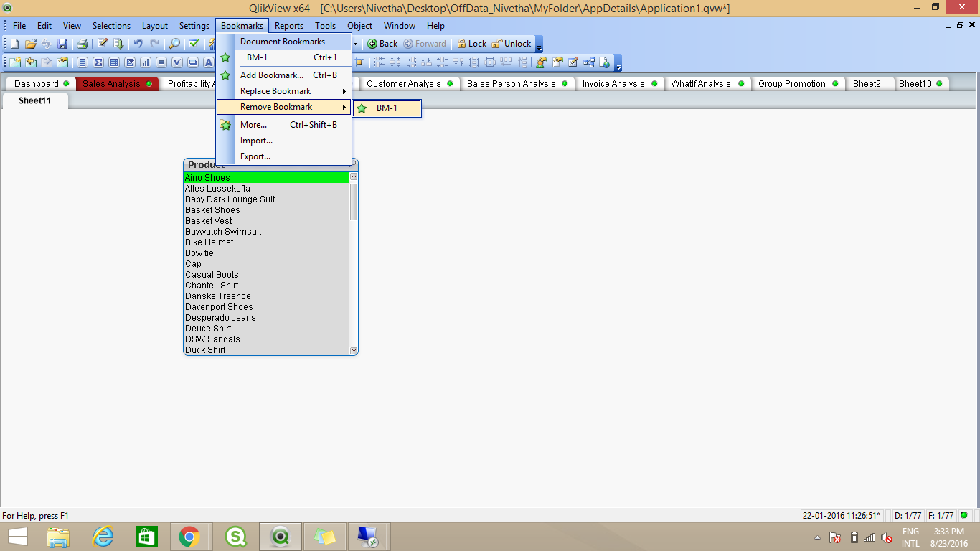Image resolution: width=980 pixels, height=551 pixels.
Task: Click the green checkmark Current Selections icon
Action: (194, 44)
